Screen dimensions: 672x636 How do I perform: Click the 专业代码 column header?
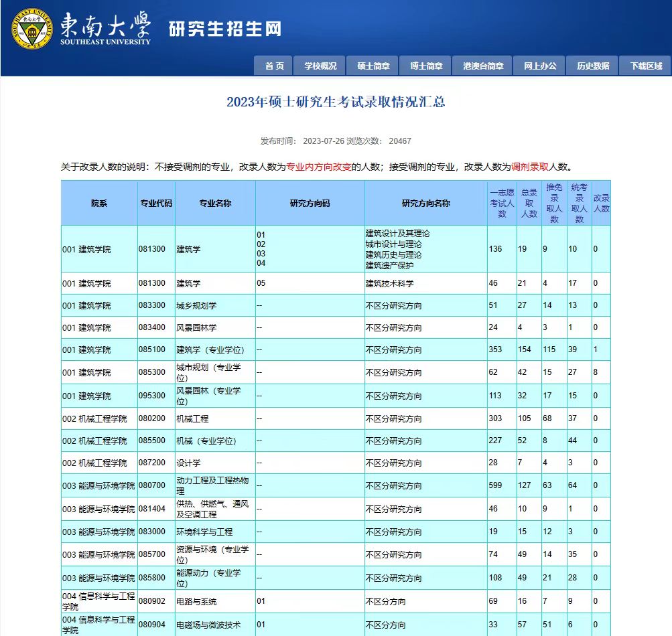[x=156, y=203]
